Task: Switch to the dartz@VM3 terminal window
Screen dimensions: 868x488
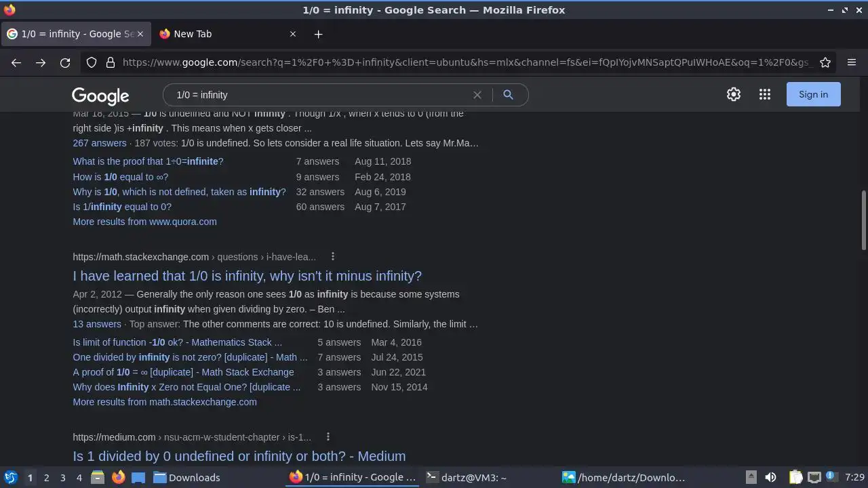Action: point(490,478)
